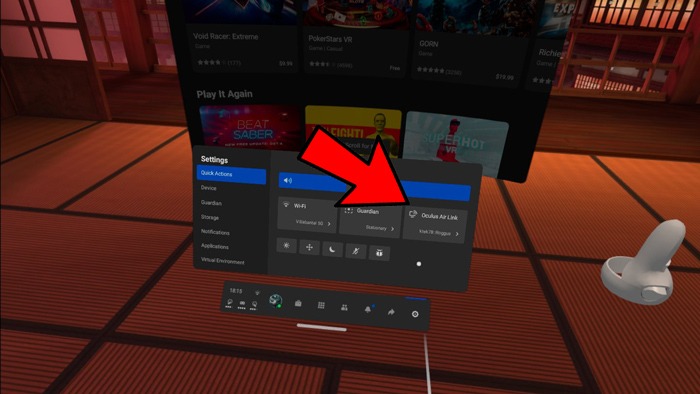This screenshot has width=700, height=394.
Task: Click the Guardian tile boundary icon
Action: (x=348, y=210)
